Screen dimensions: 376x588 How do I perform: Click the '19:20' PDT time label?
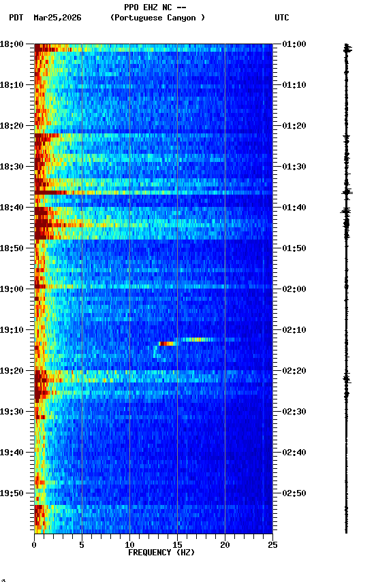(12, 372)
